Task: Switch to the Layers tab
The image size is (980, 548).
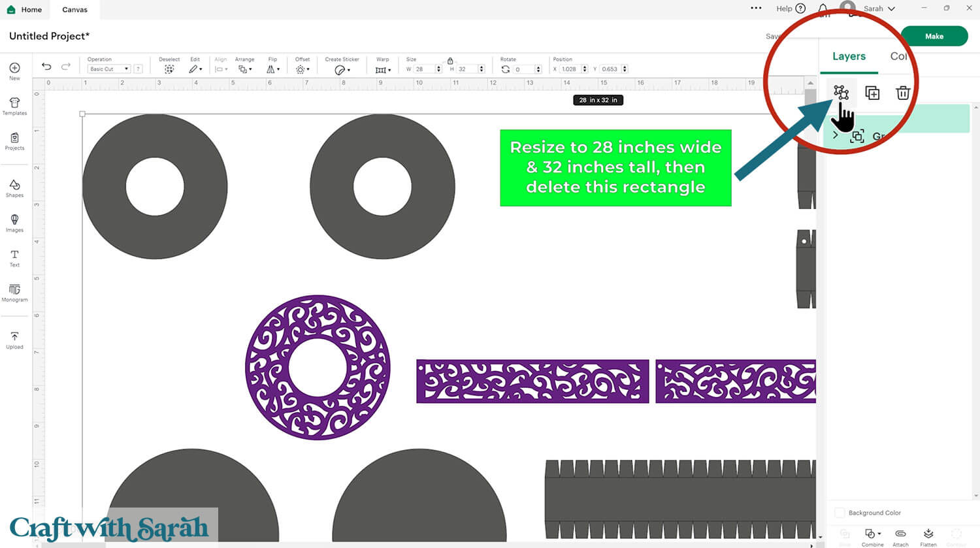Action: [x=849, y=57]
